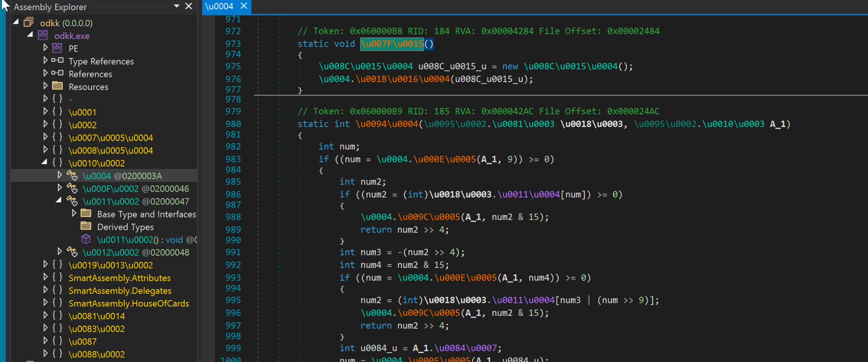This screenshot has width=868, height=362.
Task: Click the Token comment on line 972
Action: coord(479,31)
